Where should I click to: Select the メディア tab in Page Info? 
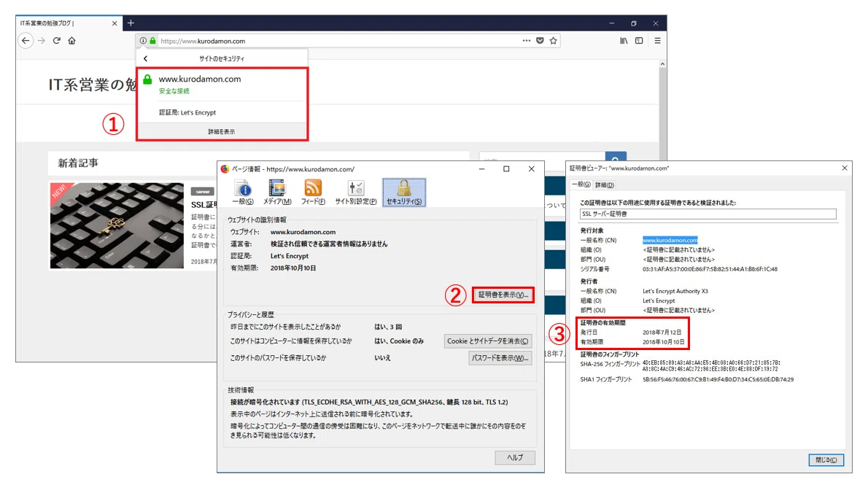click(276, 192)
